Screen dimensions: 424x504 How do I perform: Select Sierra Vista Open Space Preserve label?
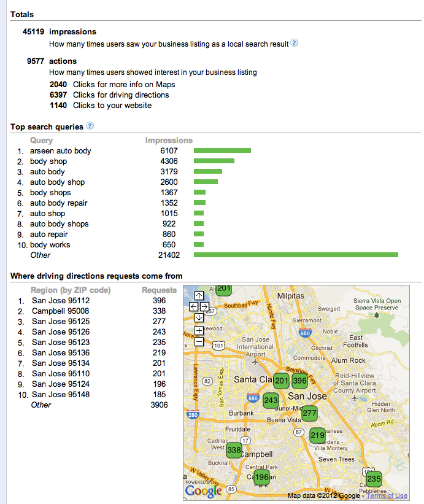coord(377,304)
